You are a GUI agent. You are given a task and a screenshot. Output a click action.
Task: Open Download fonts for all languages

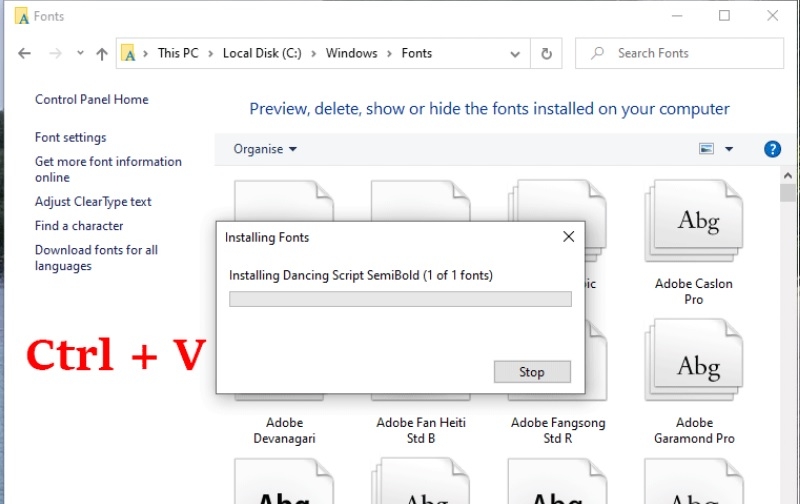click(x=96, y=258)
